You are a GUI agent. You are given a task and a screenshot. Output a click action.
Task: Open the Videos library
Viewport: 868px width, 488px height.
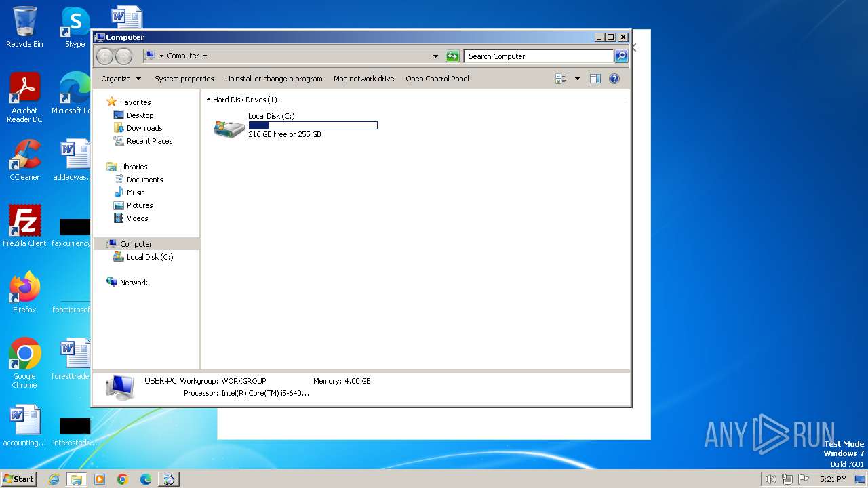pos(137,218)
